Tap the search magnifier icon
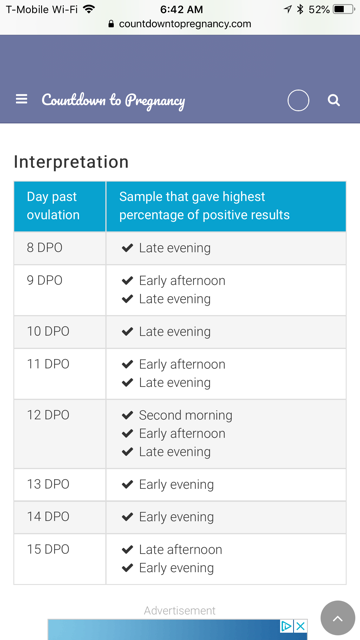This screenshot has height=640, width=360. tap(334, 100)
